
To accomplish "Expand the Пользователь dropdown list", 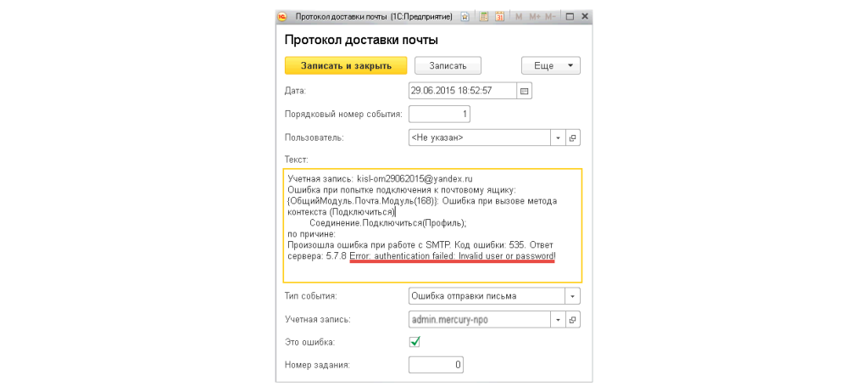I will point(558,137).
